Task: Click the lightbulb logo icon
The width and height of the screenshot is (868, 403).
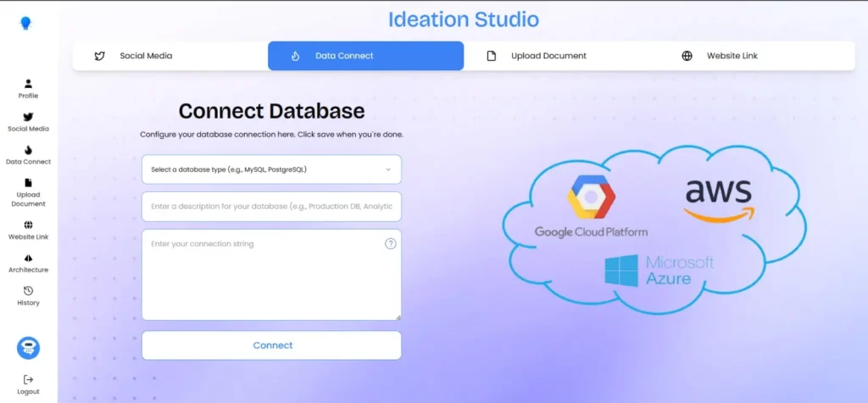Action: (x=25, y=24)
